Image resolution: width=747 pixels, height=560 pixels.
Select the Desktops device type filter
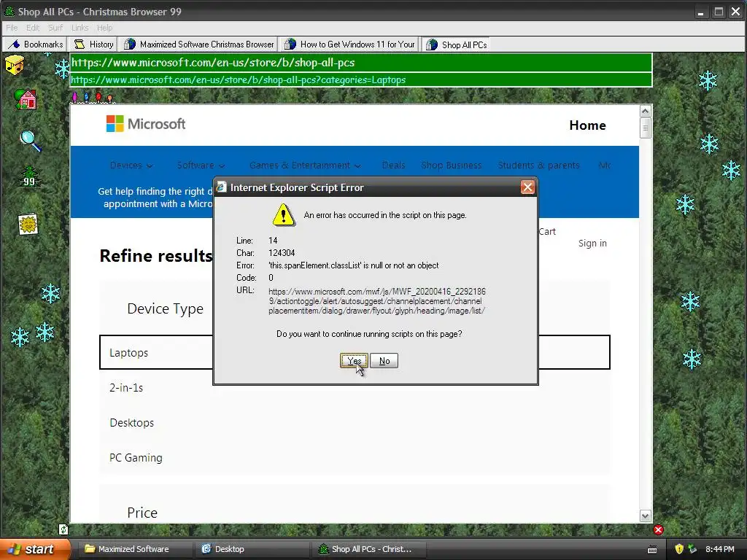(131, 423)
